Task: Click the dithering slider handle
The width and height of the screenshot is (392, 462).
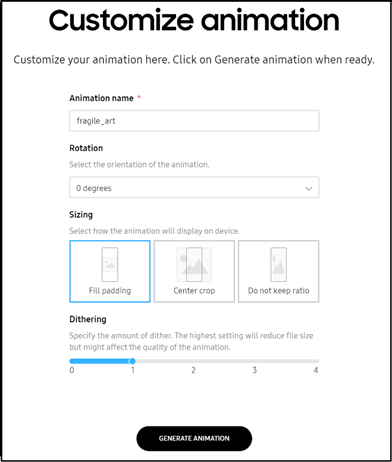Action: tap(132, 361)
